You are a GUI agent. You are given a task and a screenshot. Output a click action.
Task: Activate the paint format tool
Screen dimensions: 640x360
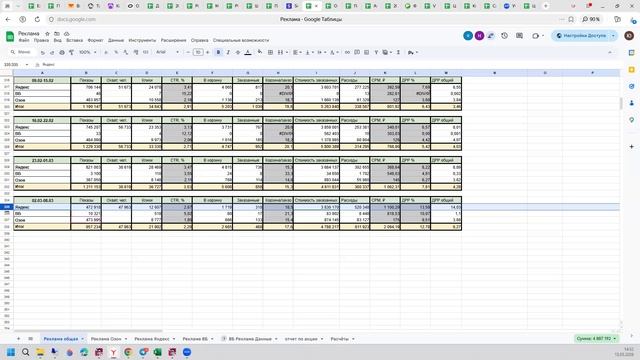(x=71, y=52)
